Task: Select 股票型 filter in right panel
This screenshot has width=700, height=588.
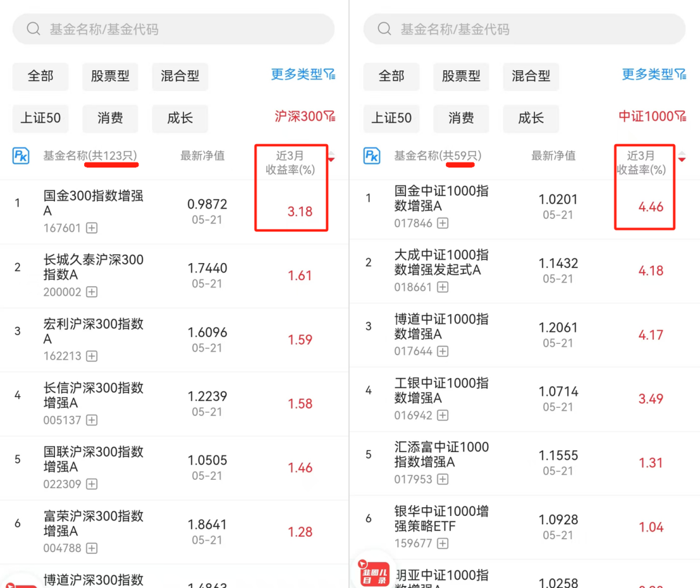Action: click(x=461, y=77)
